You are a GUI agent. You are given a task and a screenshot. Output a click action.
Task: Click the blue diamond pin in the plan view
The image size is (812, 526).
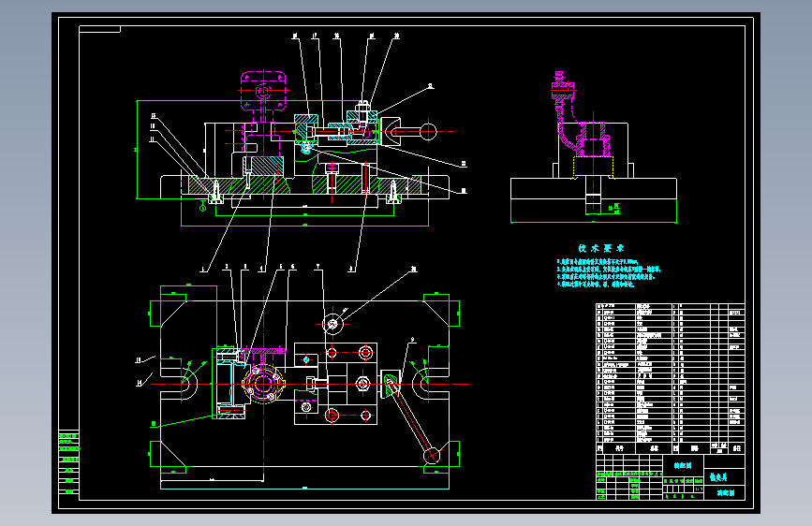[x=306, y=359]
